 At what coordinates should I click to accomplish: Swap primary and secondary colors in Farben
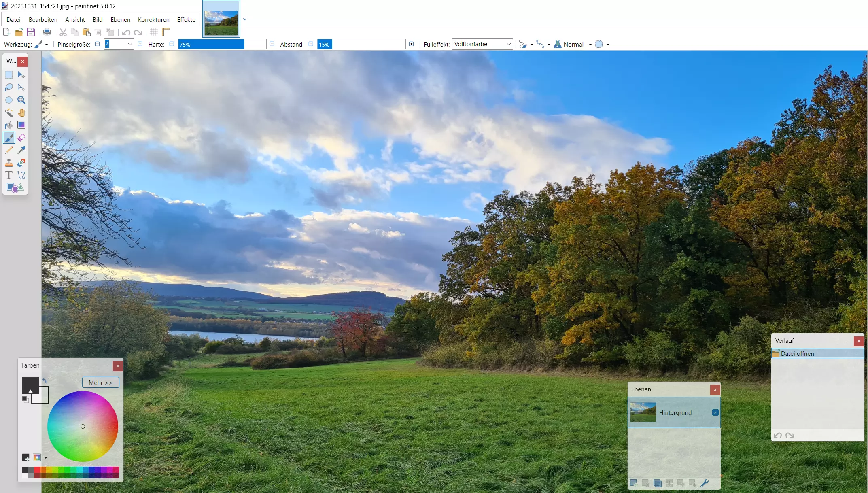tap(45, 381)
